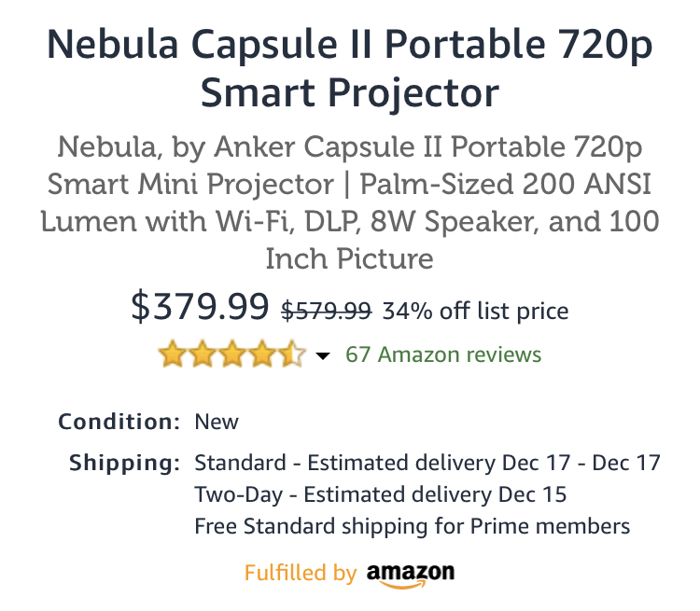Click the half-filled fifth rating star
700x611 pixels.
click(x=291, y=354)
